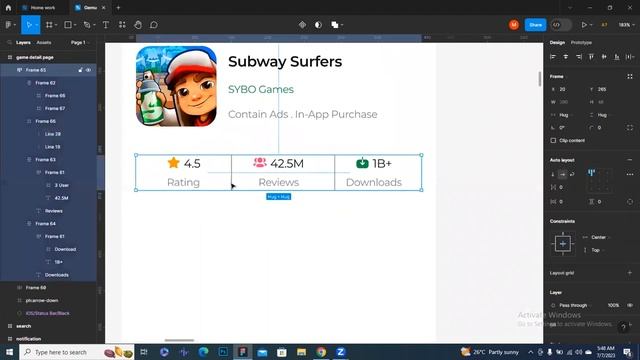The image size is (640, 360).
Task: Toggle lock on Frame 65 layer
Action: [80, 70]
